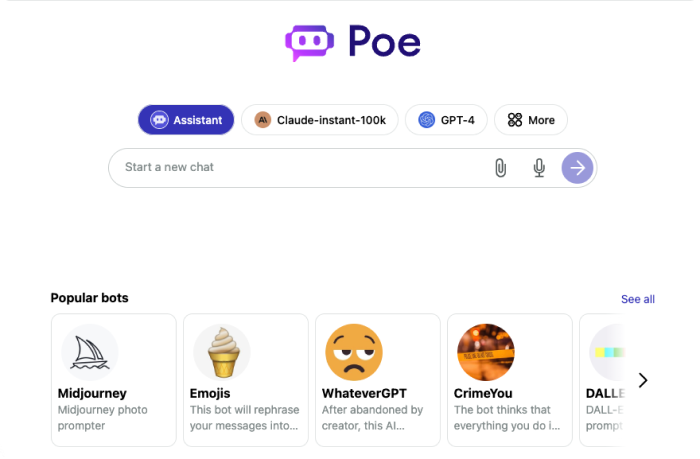
Task: Open the Emojis ice cream avatar
Action: pos(222,352)
